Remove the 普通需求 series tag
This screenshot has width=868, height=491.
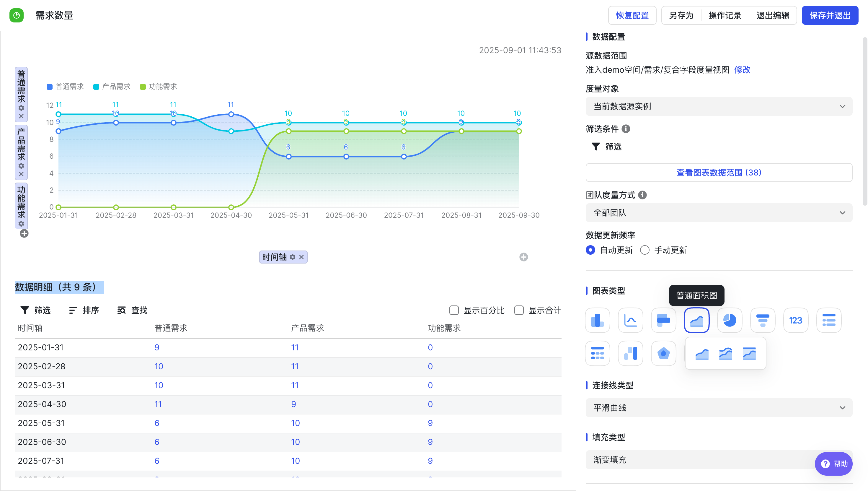click(x=21, y=116)
